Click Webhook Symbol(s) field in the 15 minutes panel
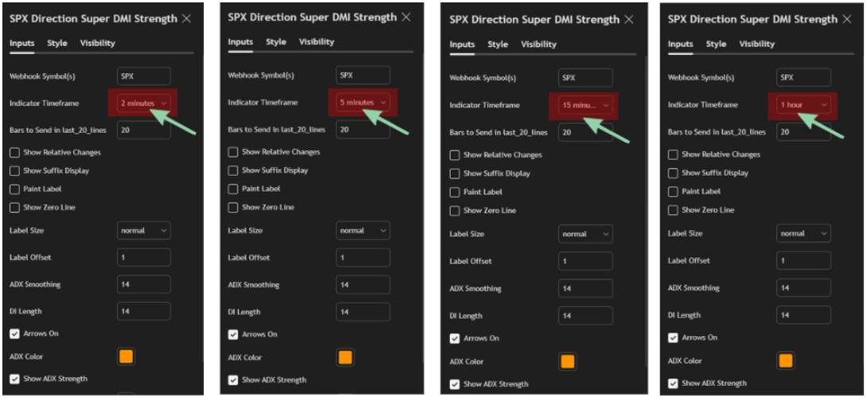This screenshot has width=868, height=398. [585, 78]
